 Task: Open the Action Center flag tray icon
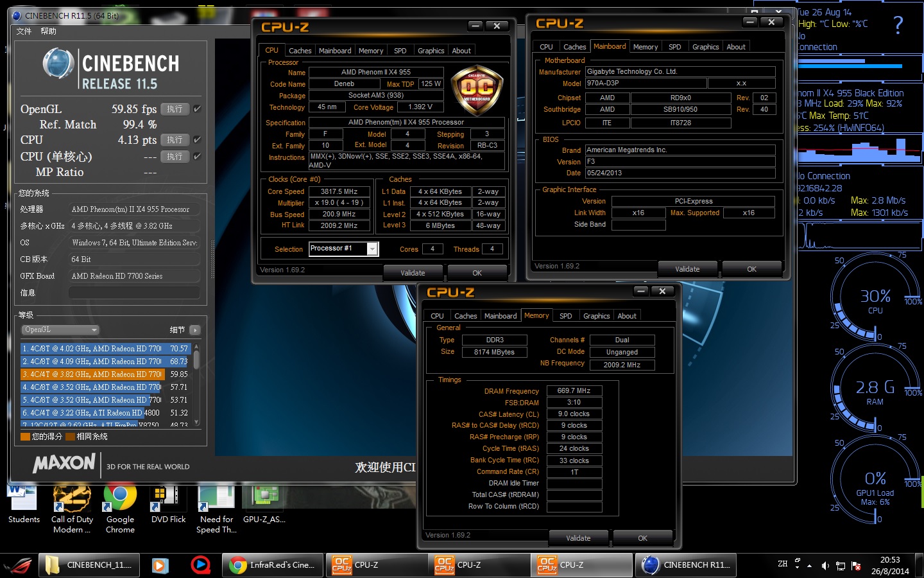[x=856, y=566]
